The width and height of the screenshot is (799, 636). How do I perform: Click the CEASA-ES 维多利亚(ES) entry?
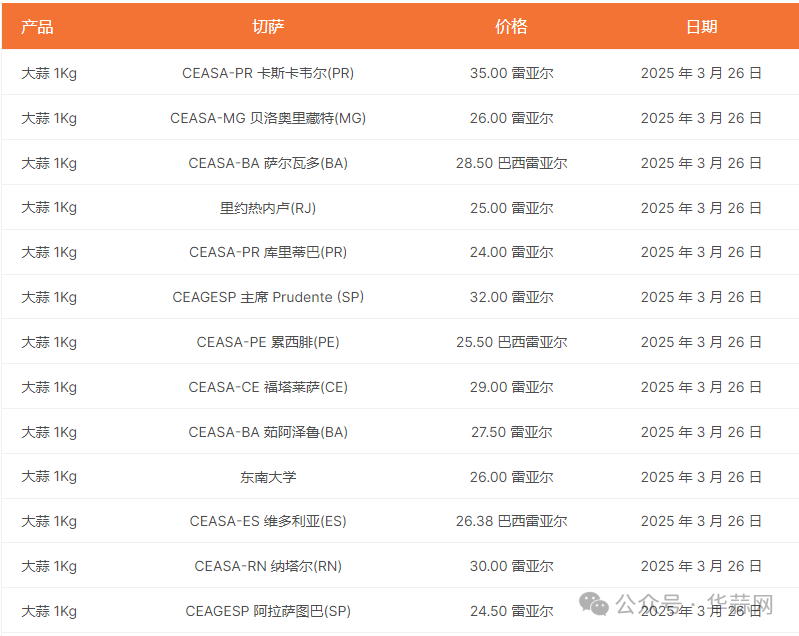click(268, 521)
